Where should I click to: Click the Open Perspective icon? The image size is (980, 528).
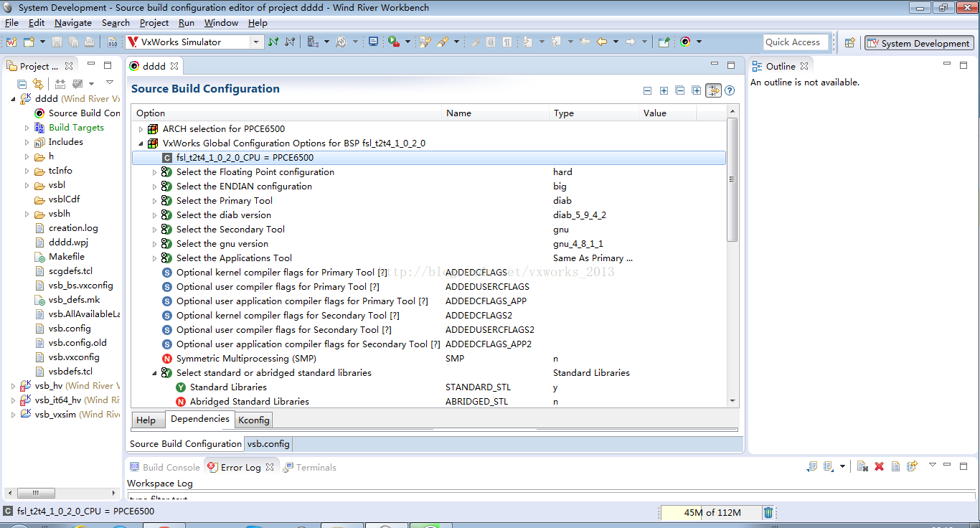click(x=849, y=42)
